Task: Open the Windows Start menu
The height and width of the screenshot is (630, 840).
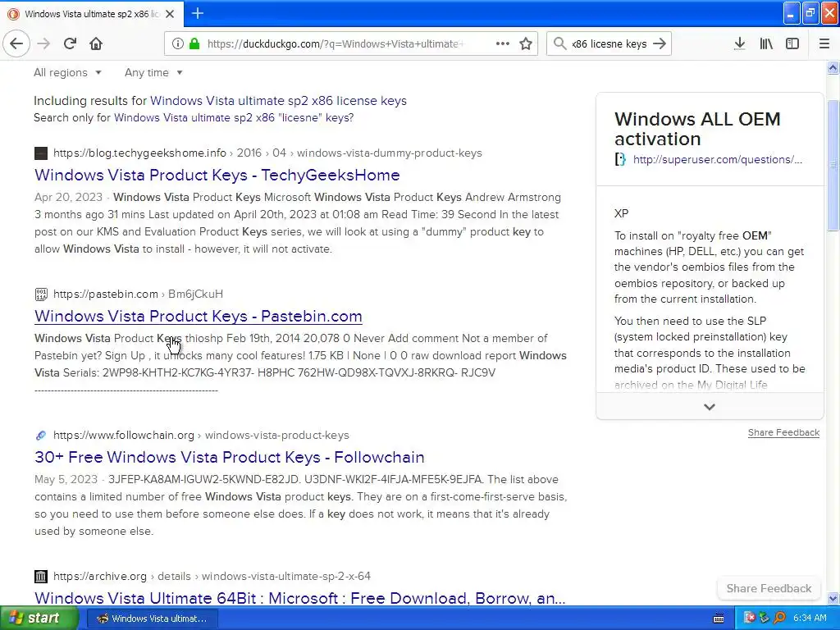Action: click(x=39, y=619)
